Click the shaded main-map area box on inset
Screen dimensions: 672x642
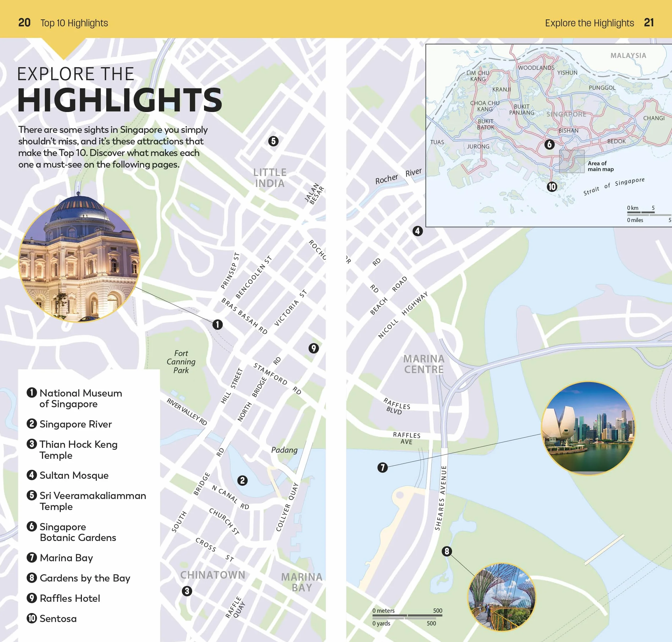click(572, 161)
